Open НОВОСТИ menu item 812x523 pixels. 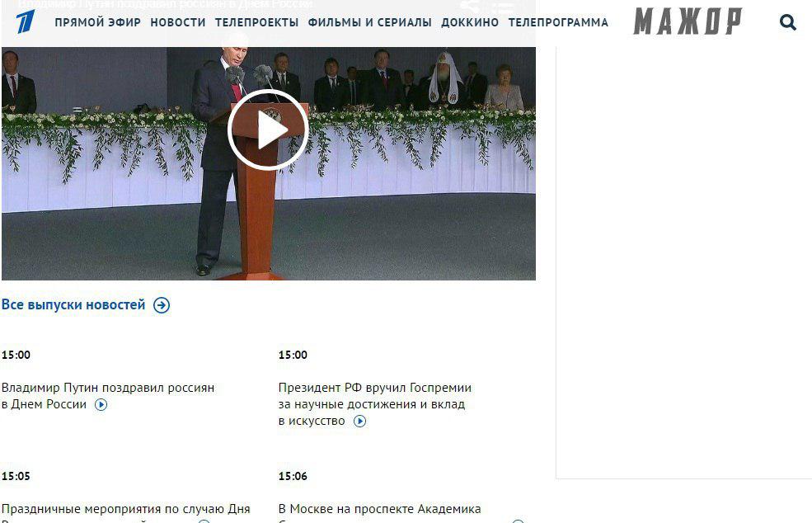(177, 22)
